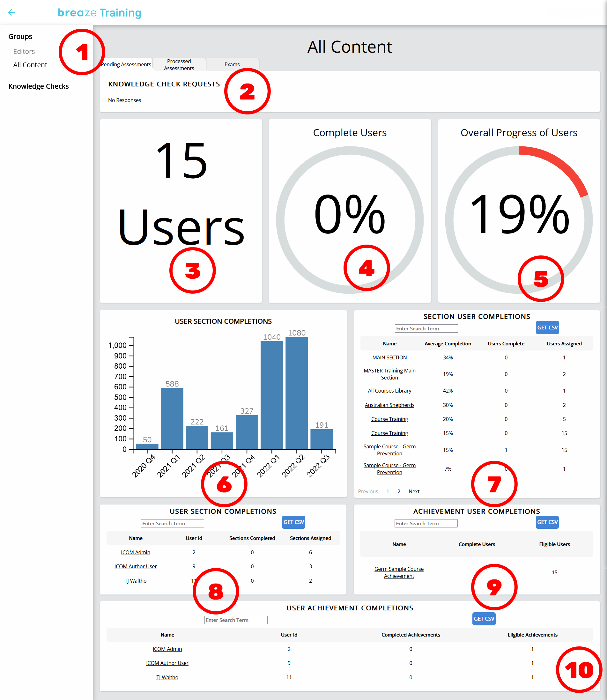Click the Overall Progress 19% gauge
This screenshot has width=607, height=700.
point(519,219)
